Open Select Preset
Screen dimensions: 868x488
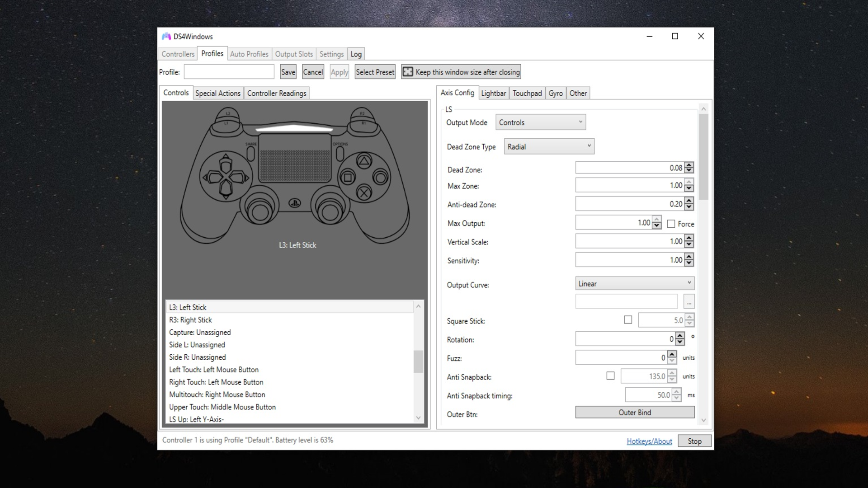tap(375, 72)
